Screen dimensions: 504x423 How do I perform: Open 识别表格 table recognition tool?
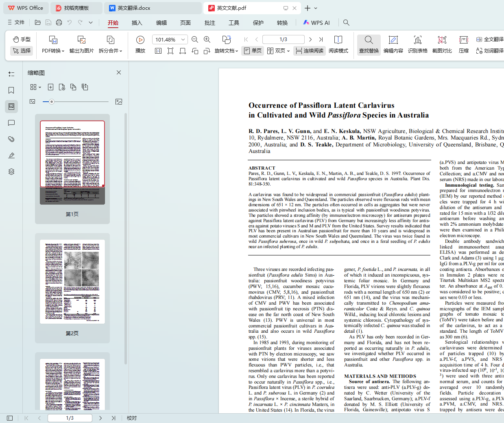click(417, 44)
